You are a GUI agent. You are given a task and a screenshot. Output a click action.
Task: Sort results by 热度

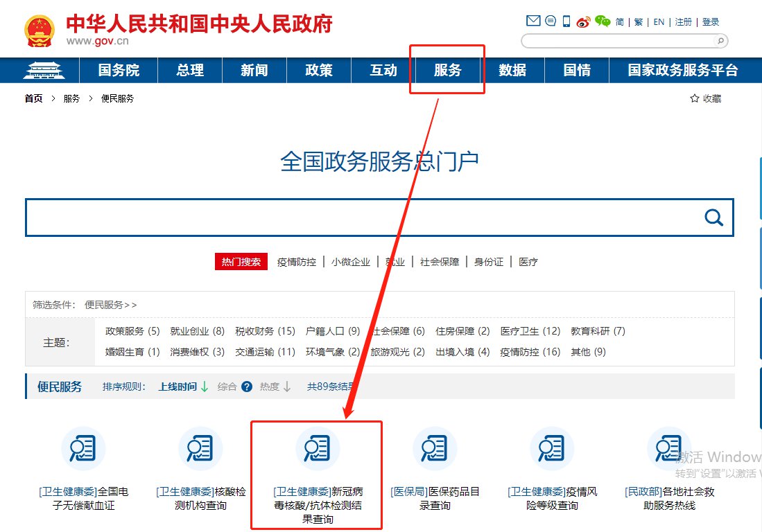pos(275,387)
